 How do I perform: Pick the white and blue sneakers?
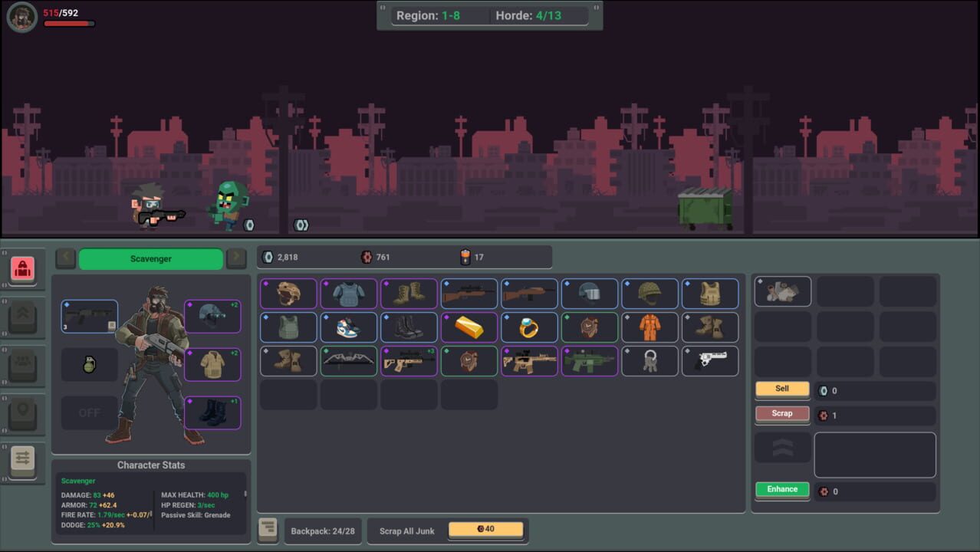click(349, 327)
